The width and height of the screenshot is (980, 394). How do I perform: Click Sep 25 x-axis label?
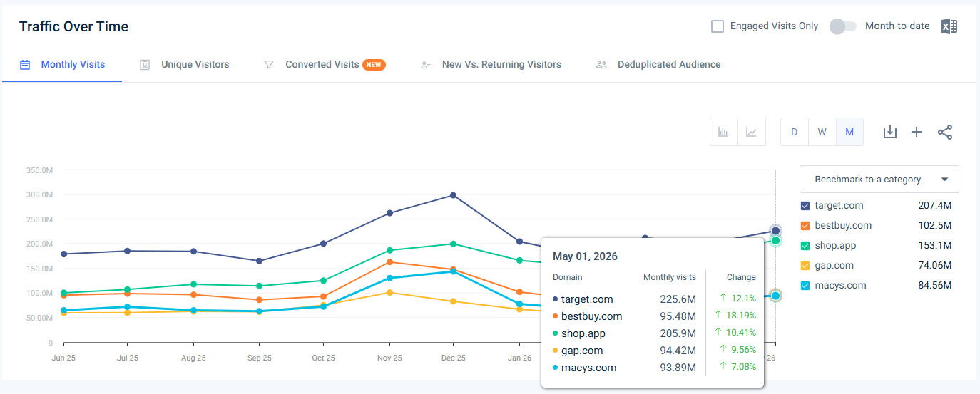tap(259, 358)
